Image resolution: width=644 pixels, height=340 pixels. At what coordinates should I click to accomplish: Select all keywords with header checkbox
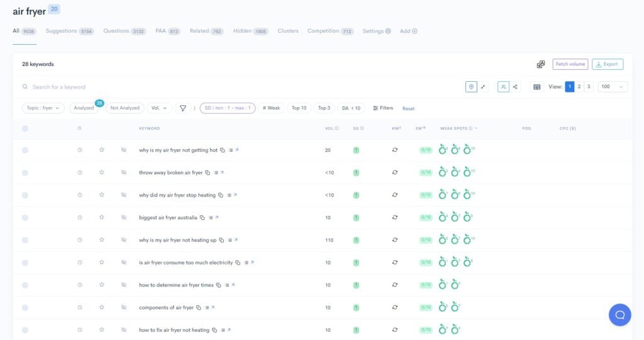25,128
